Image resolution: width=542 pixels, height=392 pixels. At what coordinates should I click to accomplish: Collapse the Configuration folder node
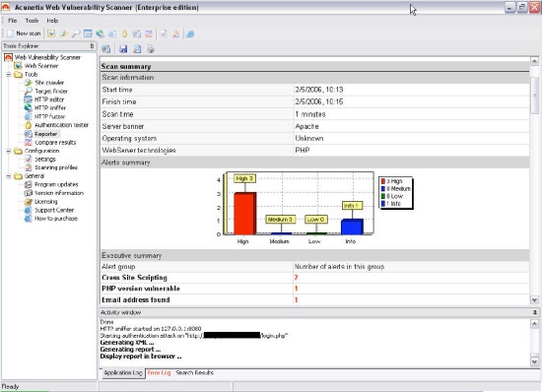[x=9, y=151]
